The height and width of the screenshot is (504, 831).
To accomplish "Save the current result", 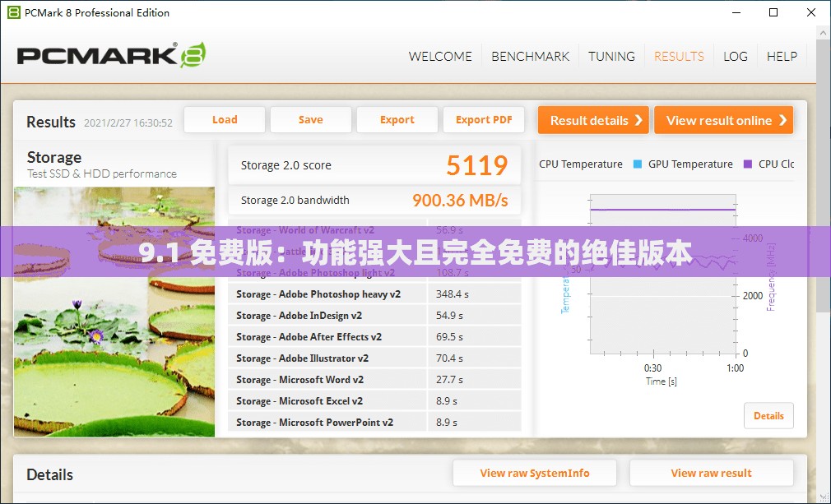I will point(310,120).
